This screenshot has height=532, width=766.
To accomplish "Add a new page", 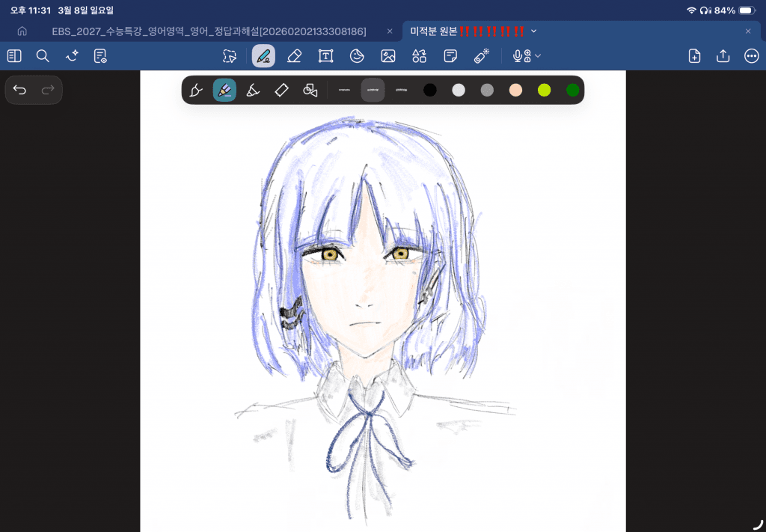I will click(694, 56).
